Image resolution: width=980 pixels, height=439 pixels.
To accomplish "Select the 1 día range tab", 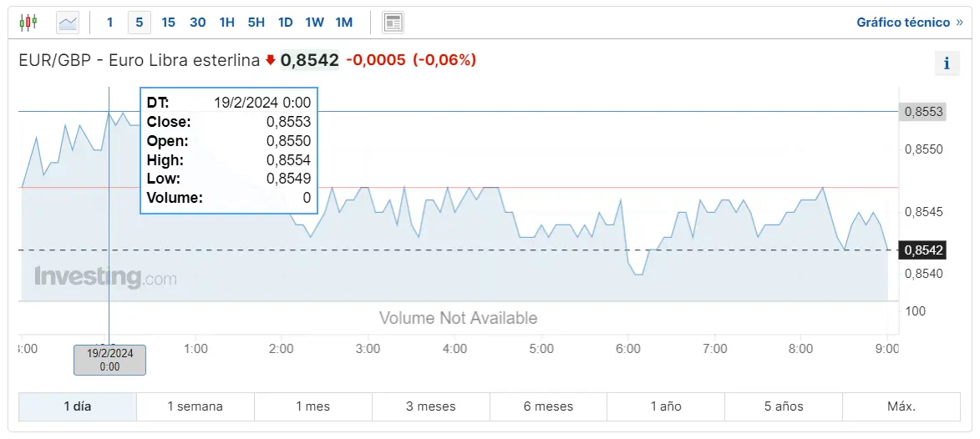I will coord(78,406).
